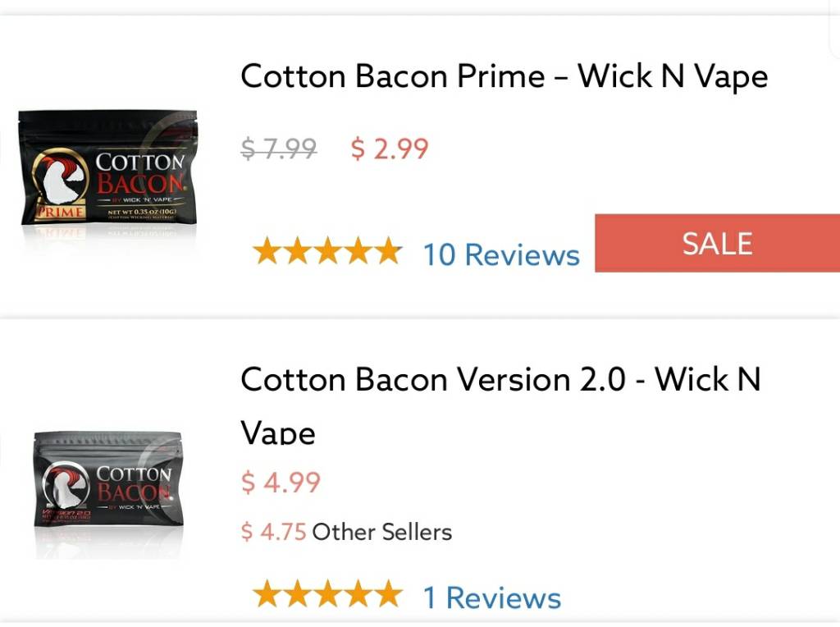View the 10 Reviews link
The width and height of the screenshot is (840, 627).
pyautogui.click(x=500, y=254)
